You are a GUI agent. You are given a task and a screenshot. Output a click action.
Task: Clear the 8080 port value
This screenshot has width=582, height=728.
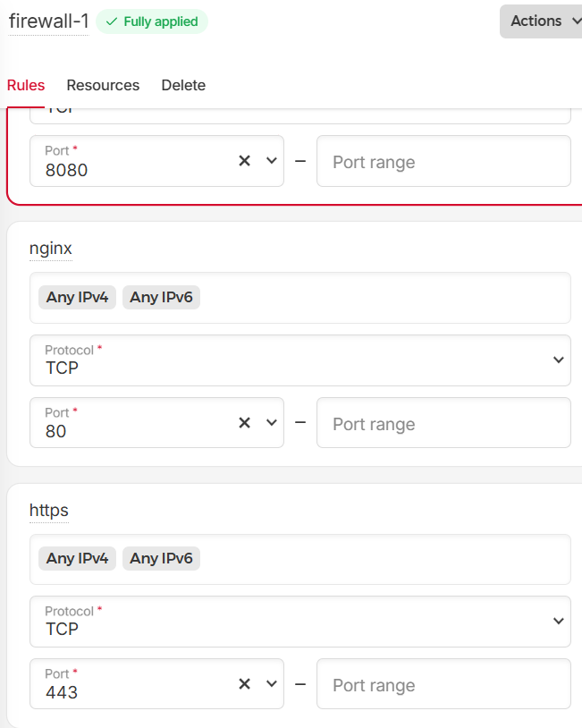coord(245,161)
